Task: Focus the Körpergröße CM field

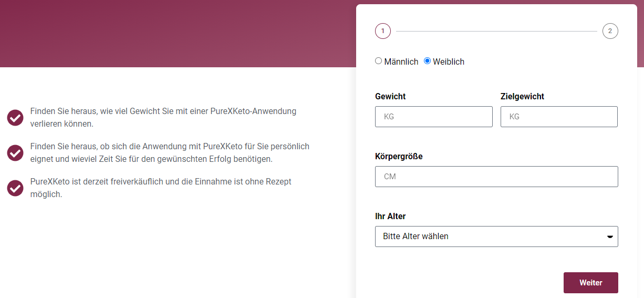Action: 496,177
